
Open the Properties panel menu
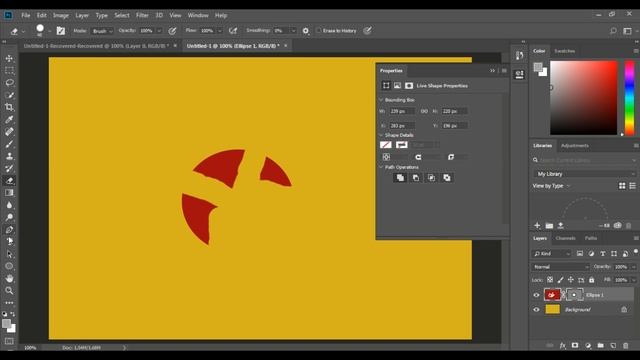point(504,71)
